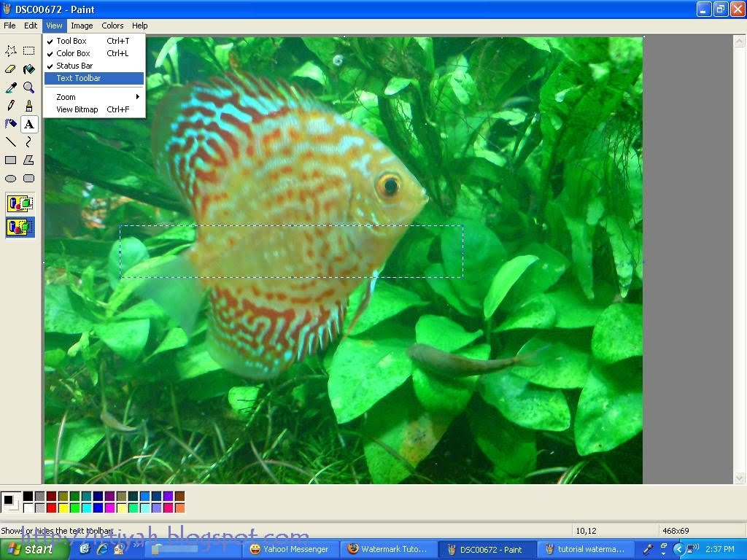747x560 pixels.
Task: Click the vertical scrollbar up arrow
Action: (740, 42)
